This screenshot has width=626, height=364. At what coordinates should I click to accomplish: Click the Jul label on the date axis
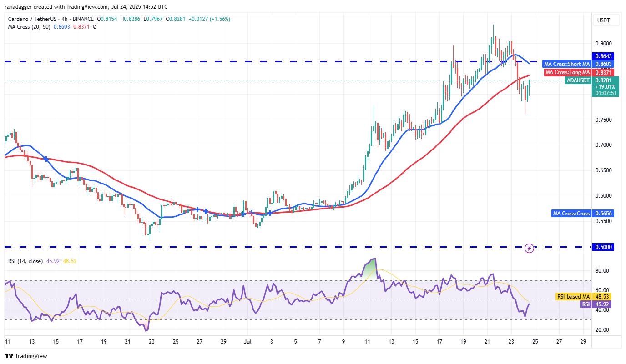248,341
